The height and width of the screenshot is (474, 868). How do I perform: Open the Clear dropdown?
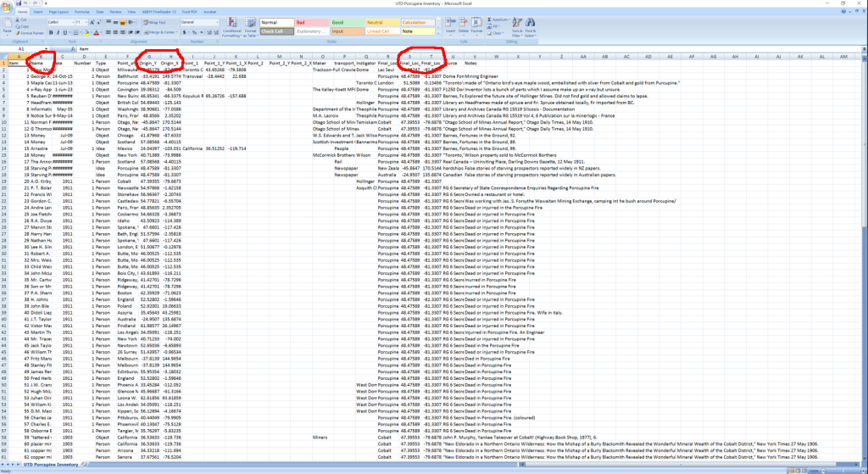pos(495,33)
